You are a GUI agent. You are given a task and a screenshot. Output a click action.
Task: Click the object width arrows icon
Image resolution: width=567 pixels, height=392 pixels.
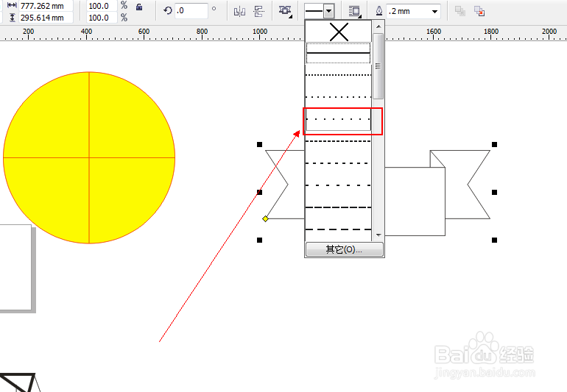tap(12, 5)
